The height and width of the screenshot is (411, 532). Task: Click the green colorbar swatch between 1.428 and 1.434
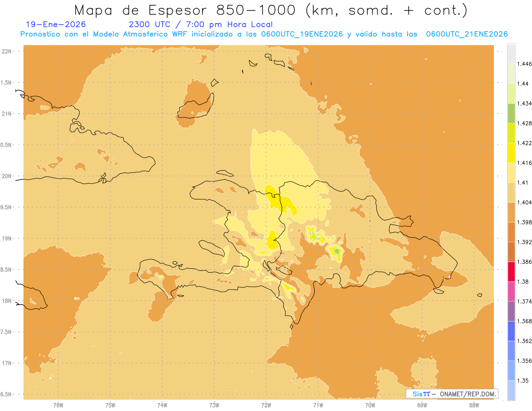point(511,113)
